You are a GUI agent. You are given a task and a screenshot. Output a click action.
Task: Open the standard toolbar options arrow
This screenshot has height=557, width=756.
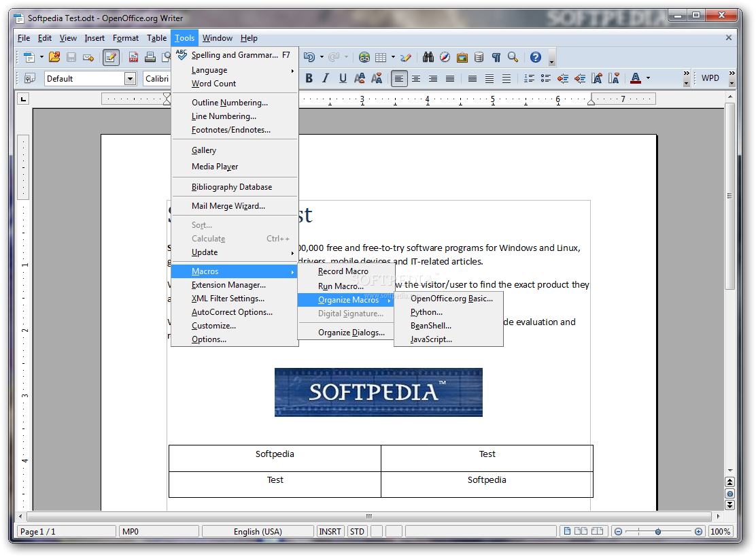pyautogui.click(x=552, y=61)
